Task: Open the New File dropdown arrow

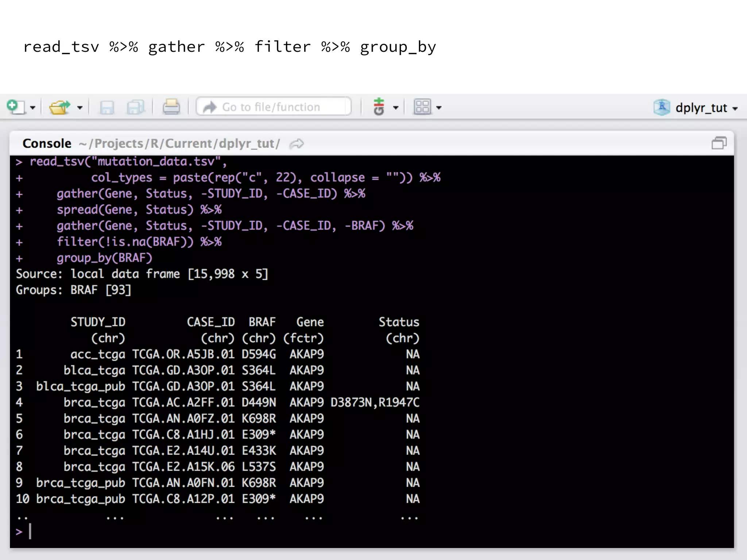Action: click(x=32, y=108)
